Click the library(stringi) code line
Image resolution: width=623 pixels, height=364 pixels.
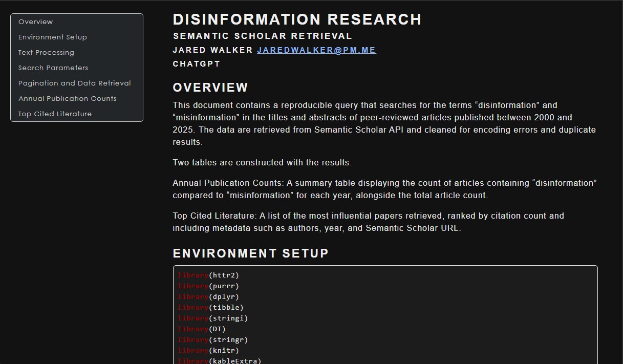click(213, 318)
